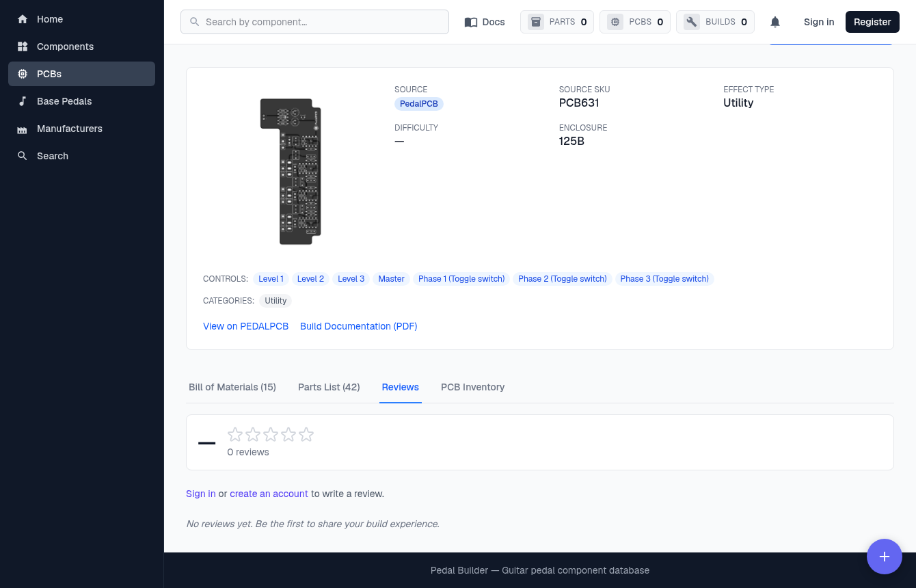The height and width of the screenshot is (588, 916).
Task: Click the PCB631 source SKU value
Action: (x=579, y=103)
